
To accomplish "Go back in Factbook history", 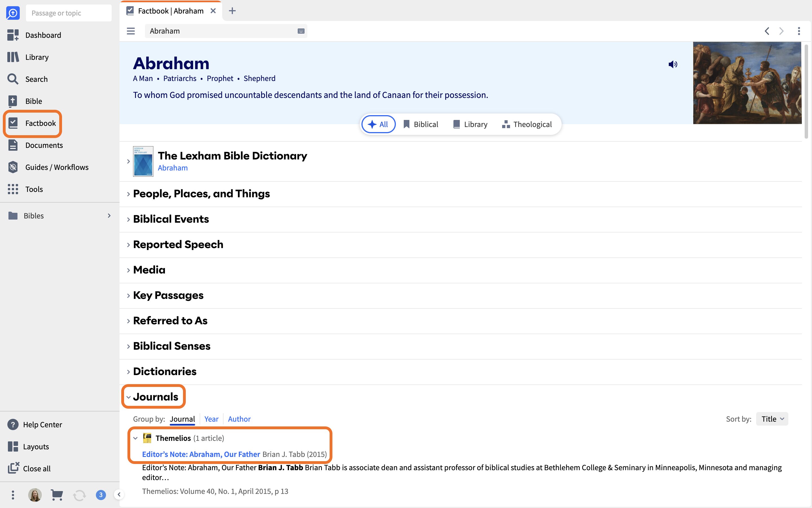I will (767, 31).
